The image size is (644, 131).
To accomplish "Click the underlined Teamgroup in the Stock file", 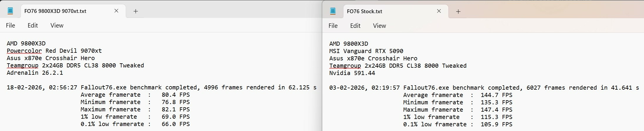I will click(x=345, y=66).
